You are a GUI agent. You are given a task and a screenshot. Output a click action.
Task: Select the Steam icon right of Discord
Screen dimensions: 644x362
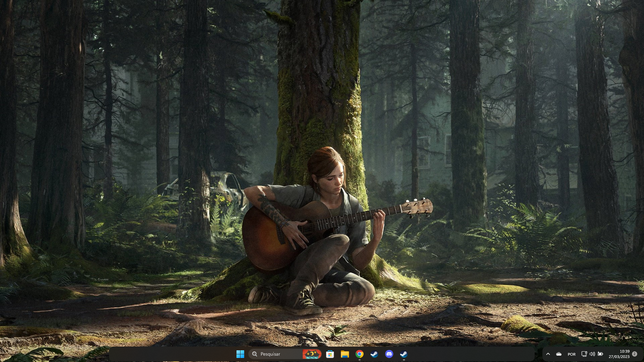tap(404, 354)
